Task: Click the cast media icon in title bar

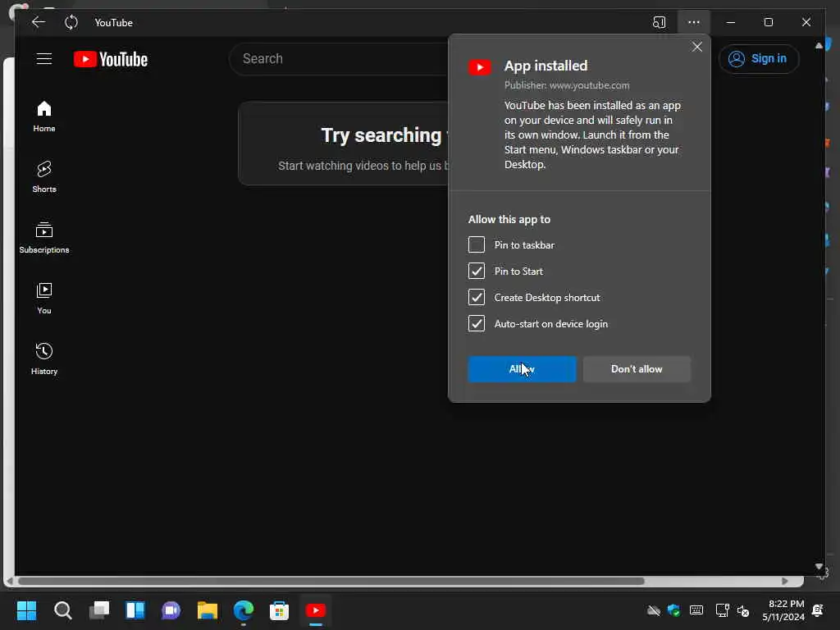Action: click(659, 22)
